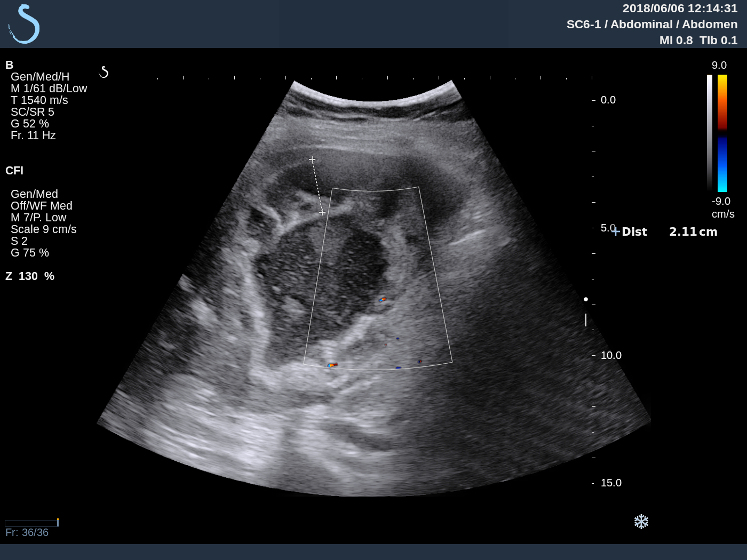Click the Dist measurement caliper cross icon
Viewport: 747px width, 560px height.
(615, 231)
